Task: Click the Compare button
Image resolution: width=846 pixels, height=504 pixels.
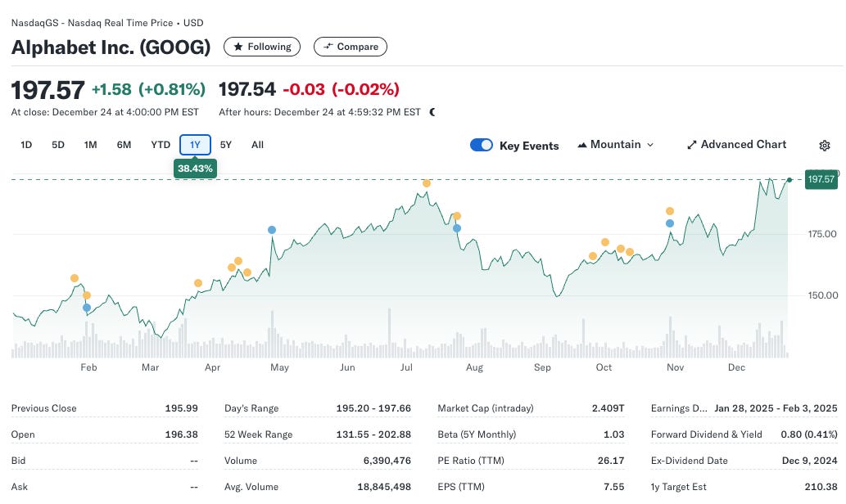Action: click(x=351, y=47)
